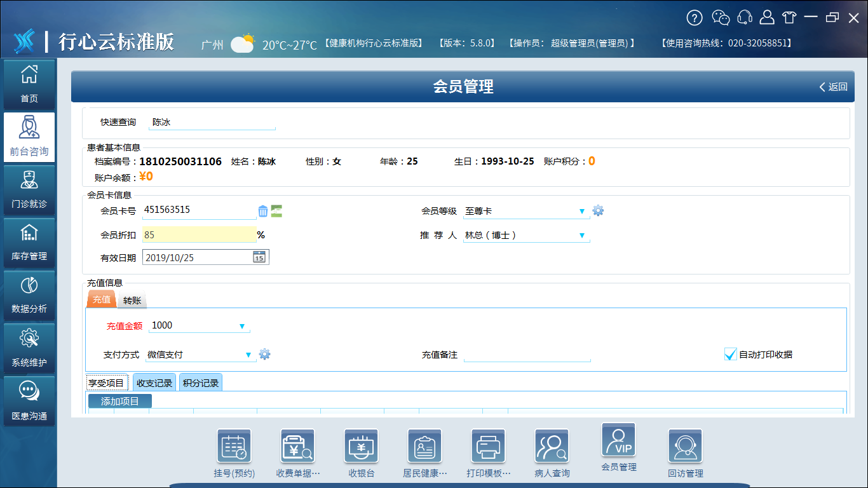The height and width of the screenshot is (488, 868).
Task: Open the WeChat icon in title bar
Action: click(721, 18)
